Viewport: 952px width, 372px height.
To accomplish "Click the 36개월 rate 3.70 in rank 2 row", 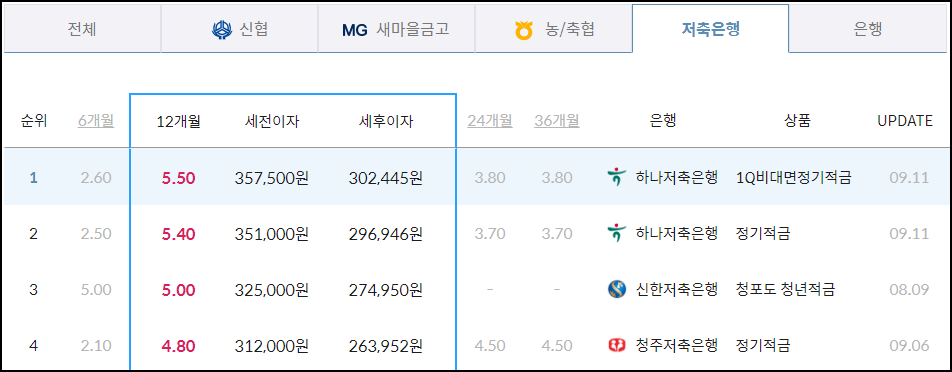I will coord(557,234).
